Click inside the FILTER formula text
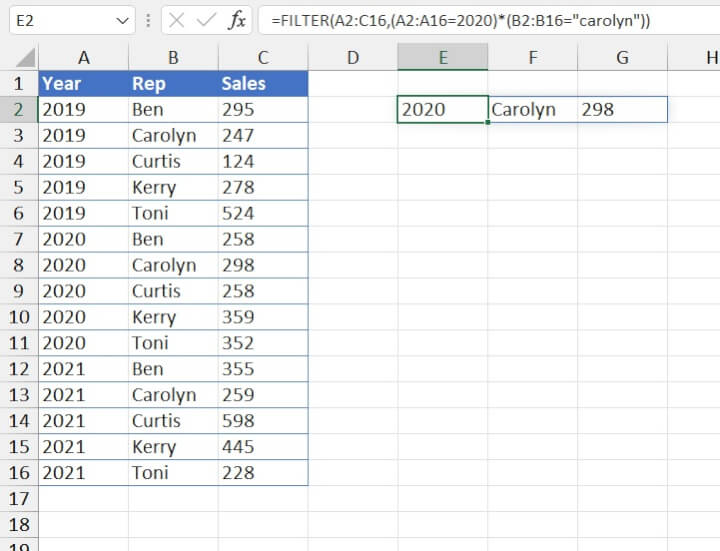This screenshot has width=720, height=551. click(452, 20)
